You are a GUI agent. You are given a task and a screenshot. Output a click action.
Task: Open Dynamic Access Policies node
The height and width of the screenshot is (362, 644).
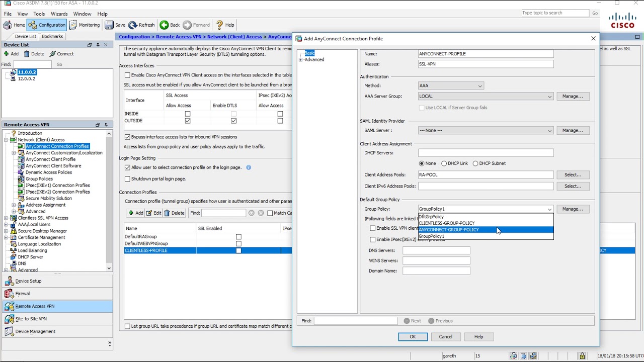coord(49,172)
